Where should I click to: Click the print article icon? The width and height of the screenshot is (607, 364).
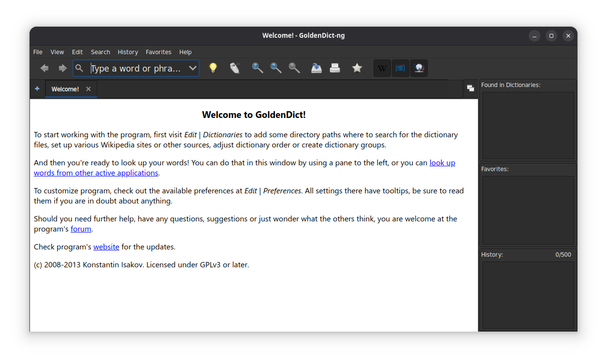click(x=335, y=68)
